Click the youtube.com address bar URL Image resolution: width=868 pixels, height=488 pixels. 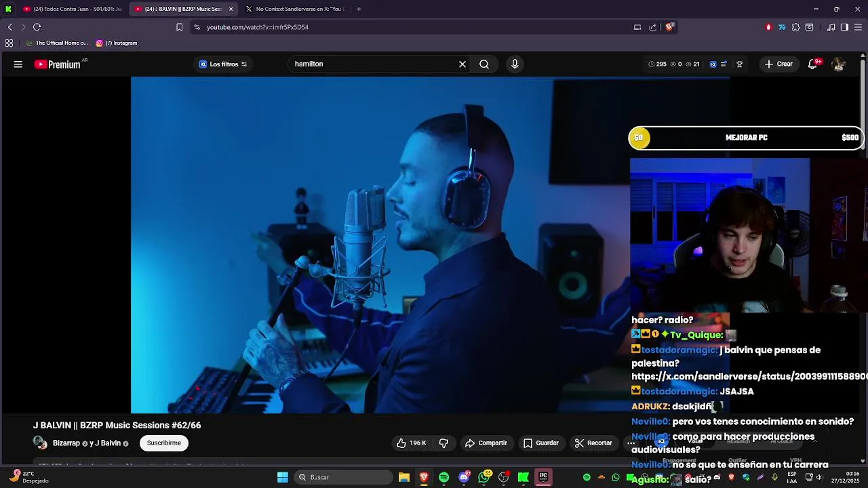[x=258, y=27]
